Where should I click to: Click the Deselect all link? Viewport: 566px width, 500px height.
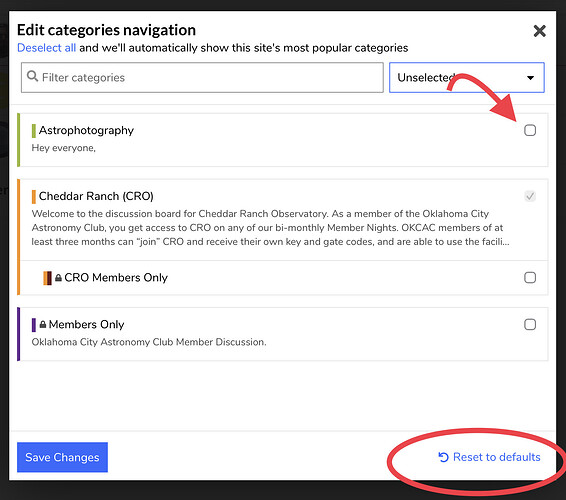[47, 48]
